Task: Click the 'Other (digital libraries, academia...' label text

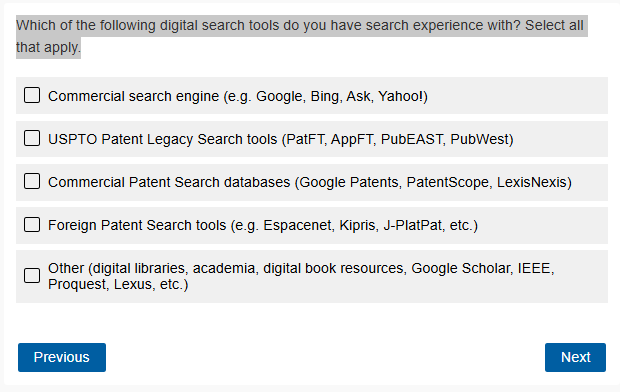Action: tap(301, 276)
